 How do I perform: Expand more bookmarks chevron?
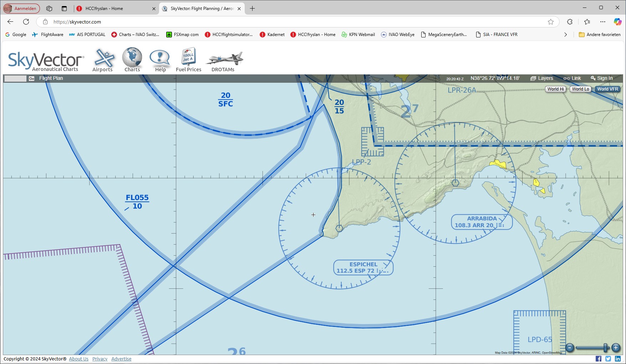(565, 35)
